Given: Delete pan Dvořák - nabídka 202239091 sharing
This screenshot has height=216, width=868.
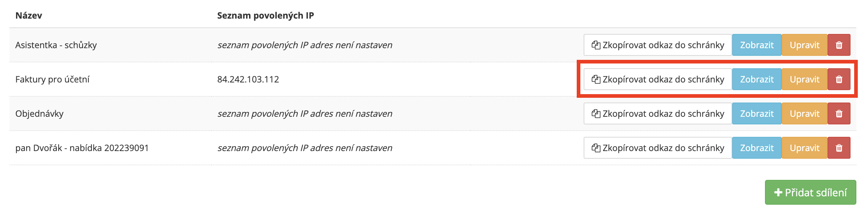Looking at the screenshot, I should (x=839, y=148).
